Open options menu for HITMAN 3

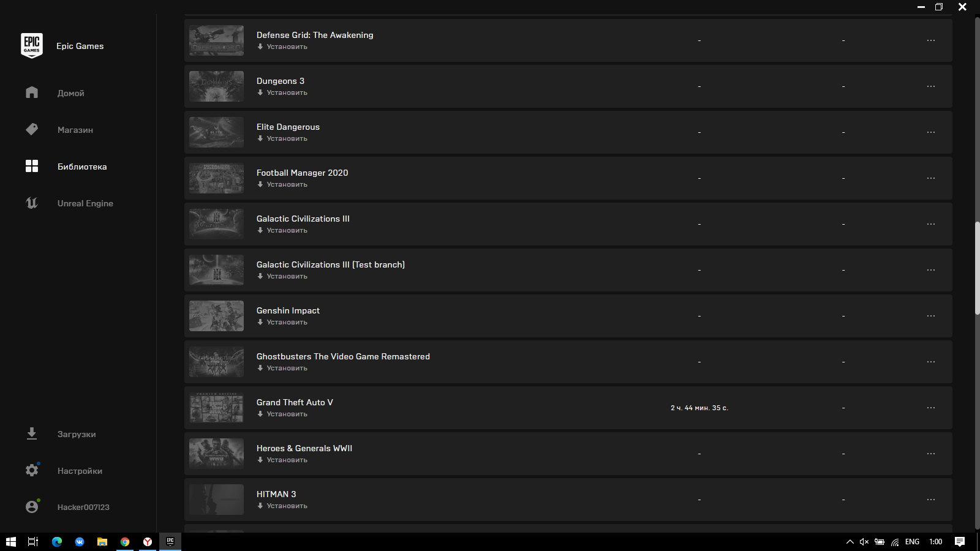coord(931,500)
